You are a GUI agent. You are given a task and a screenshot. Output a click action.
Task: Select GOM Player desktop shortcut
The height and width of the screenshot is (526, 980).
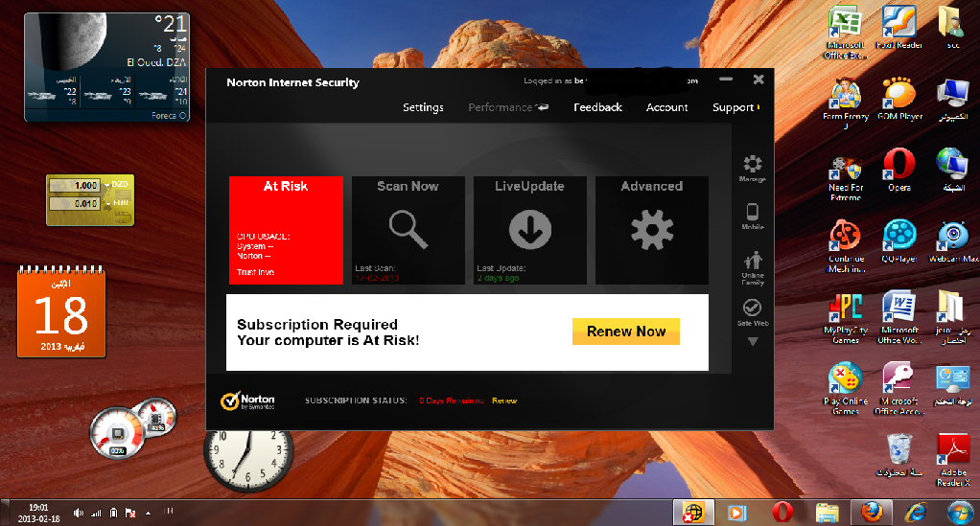(x=899, y=99)
